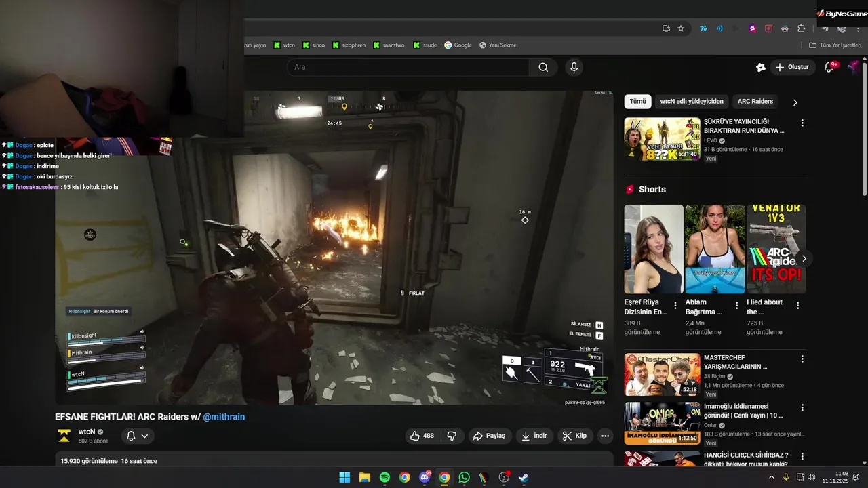Open the saamtwo bookmark
This screenshot has width=868, height=488.
tap(388, 45)
